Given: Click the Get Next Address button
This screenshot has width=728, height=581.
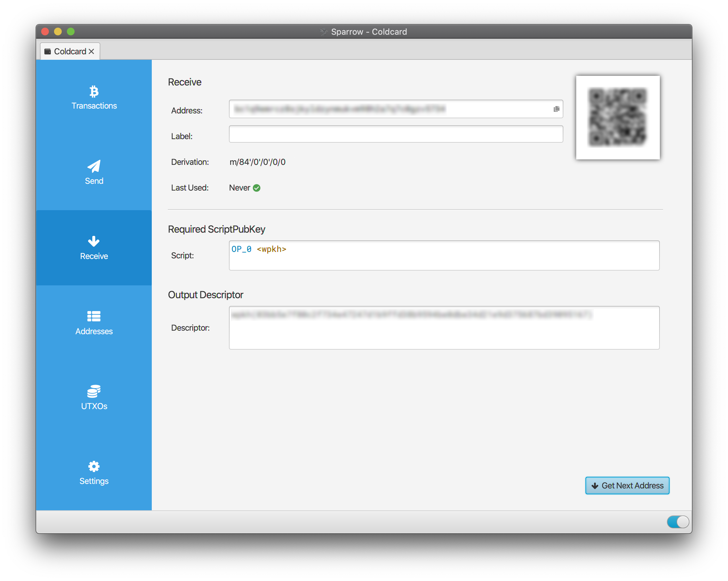Looking at the screenshot, I should (627, 486).
